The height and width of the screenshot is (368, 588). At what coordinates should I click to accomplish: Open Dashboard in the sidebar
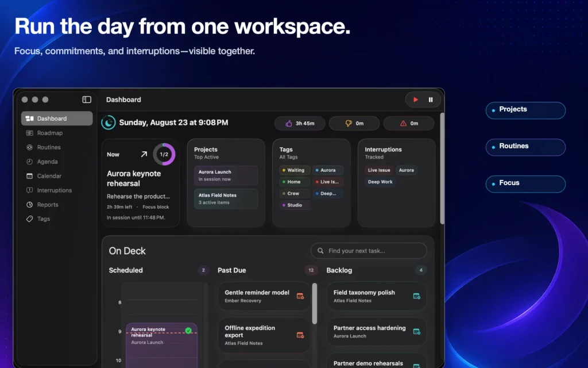tap(57, 118)
